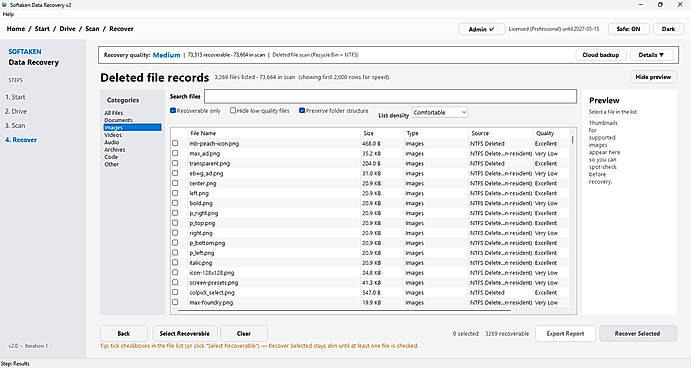This screenshot has width=691, height=368.
Task: Tick checkbox for ebwg_ad.png
Action: [x=175, y=173]
